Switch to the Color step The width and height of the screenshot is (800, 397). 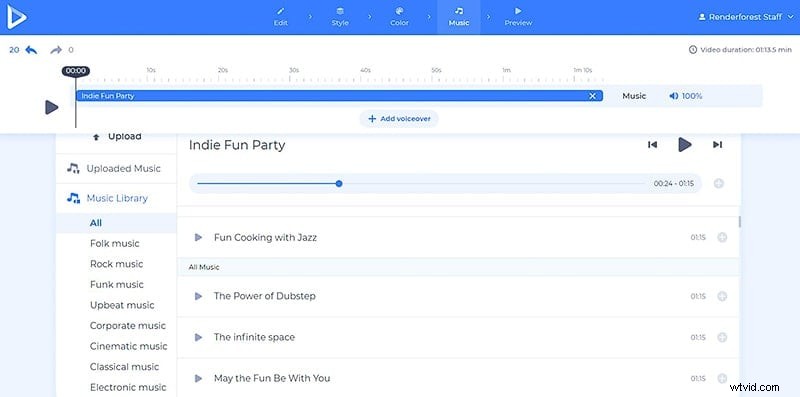399,17
